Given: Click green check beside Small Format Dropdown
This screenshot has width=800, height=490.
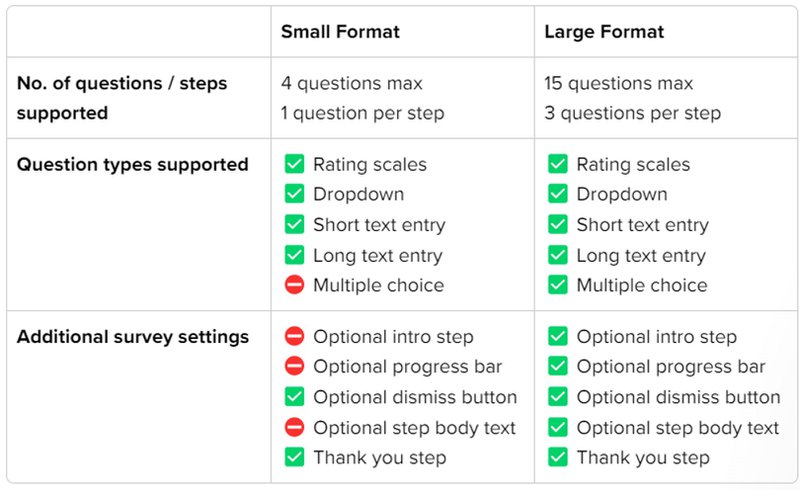Looking at the screenshot, I should click(294, 194).
